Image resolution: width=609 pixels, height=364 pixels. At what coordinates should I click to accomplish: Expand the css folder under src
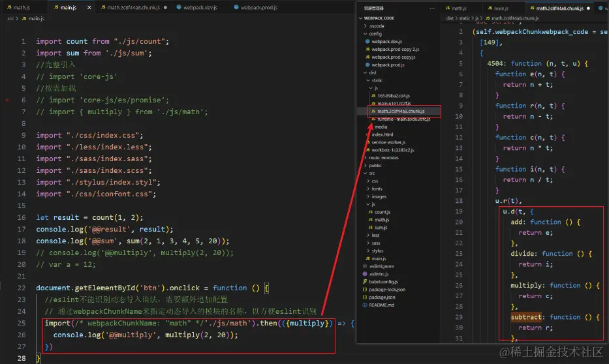click(367, 181)
